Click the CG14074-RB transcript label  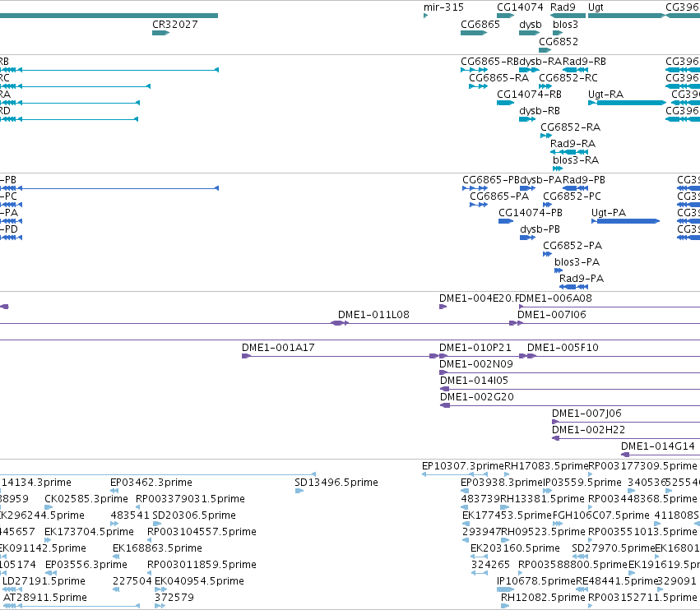click(529, 95)
